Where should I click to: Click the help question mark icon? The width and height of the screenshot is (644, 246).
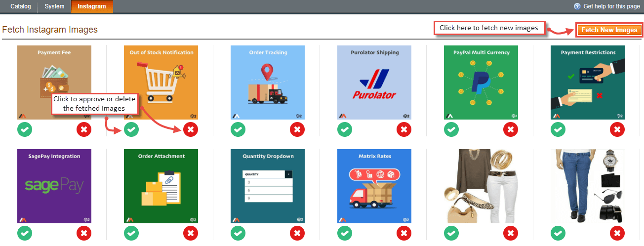pyautogui.click(x=577, y=6)
